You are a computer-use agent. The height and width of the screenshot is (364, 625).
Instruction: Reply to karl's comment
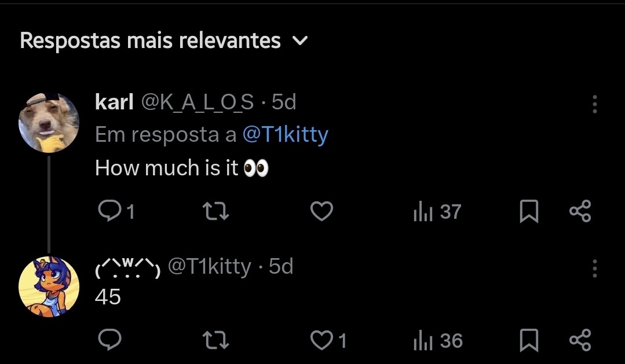109,212
